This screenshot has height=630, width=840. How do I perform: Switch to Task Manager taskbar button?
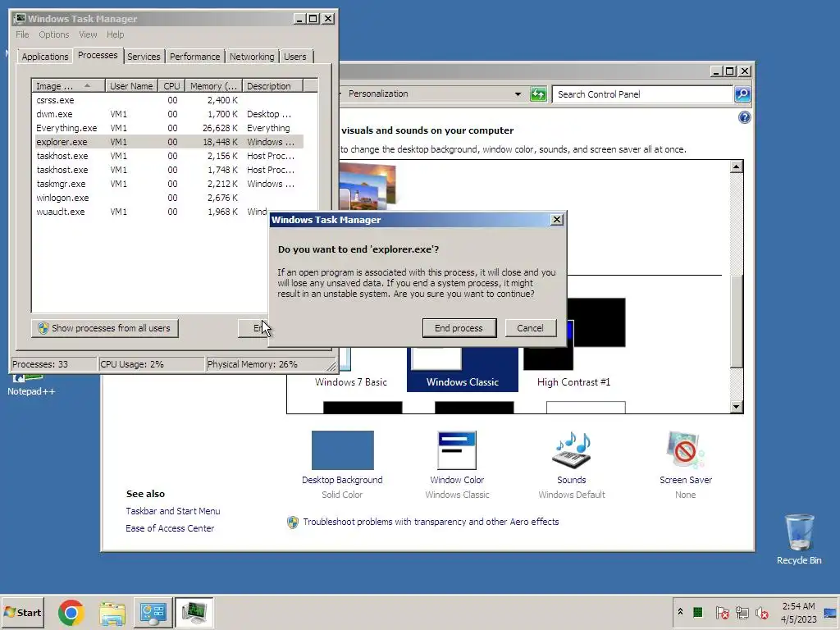pyautogui.click(x=194, y=612)
